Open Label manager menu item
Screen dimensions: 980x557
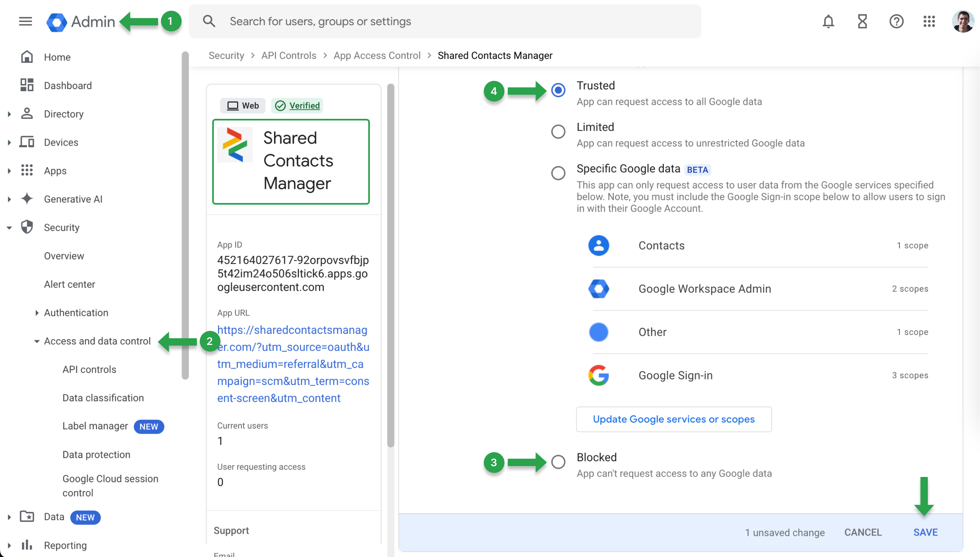point(95,426)
